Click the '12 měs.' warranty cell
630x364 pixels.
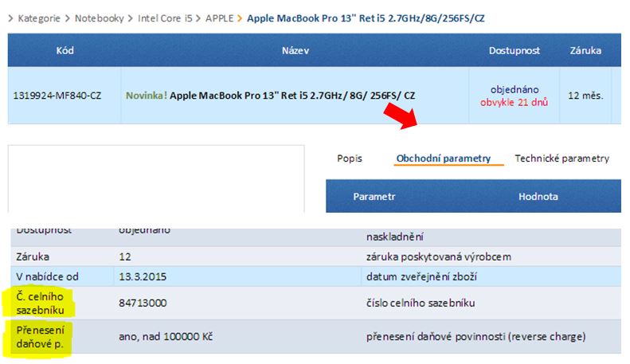coord(585,96)
